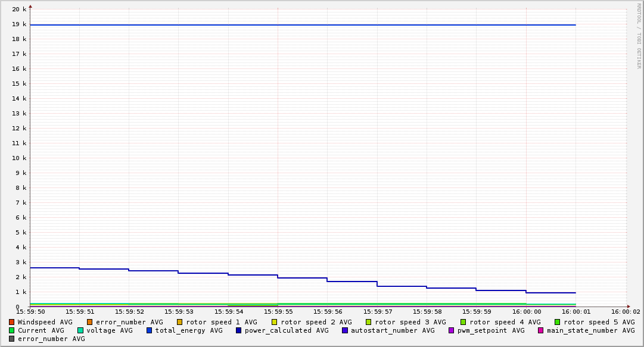Click the teal voltage AVG legend swatch
Viewport: 644px width, 347px height.
coord(80,330)
